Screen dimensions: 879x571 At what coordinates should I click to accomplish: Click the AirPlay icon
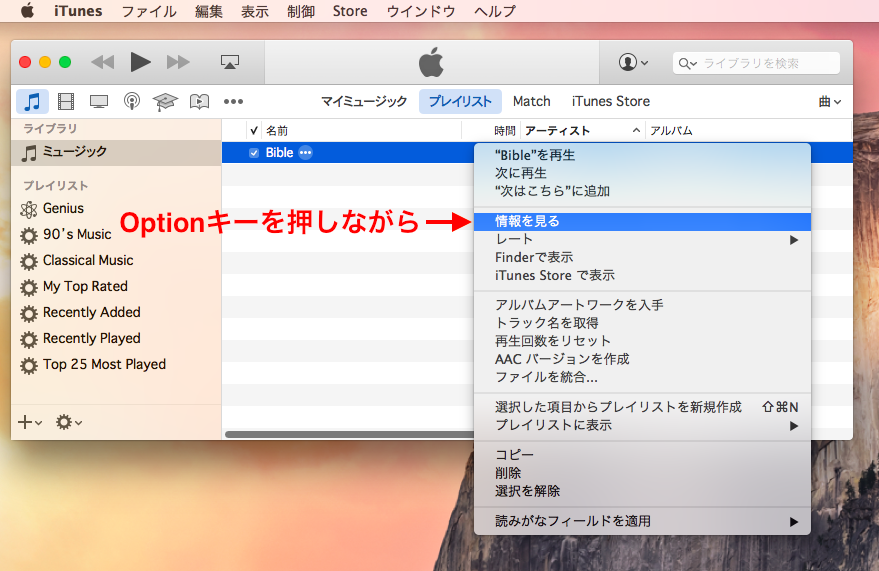[x=230, y=62]
